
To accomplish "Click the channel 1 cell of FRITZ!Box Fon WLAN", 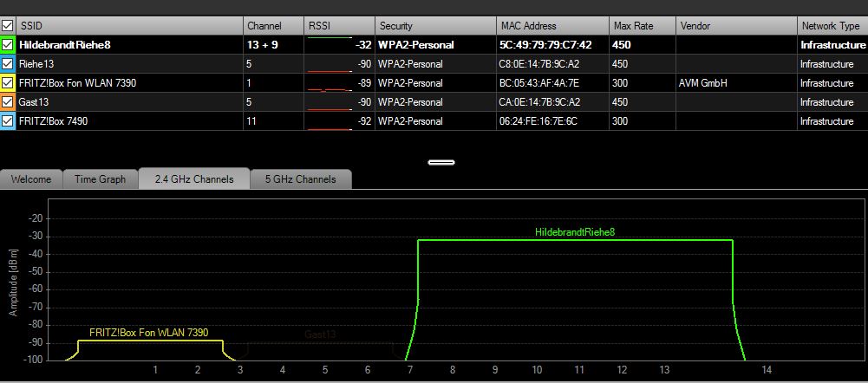I will (273, 83).
